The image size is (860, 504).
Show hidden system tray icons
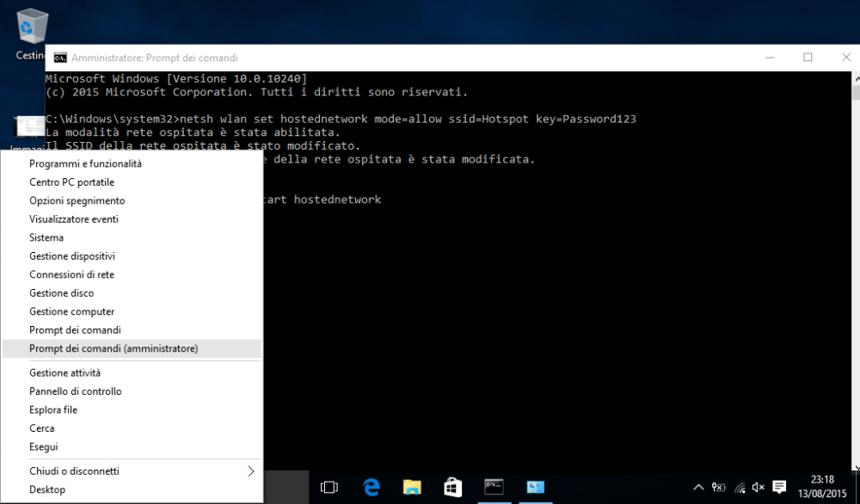pos(699,488)
